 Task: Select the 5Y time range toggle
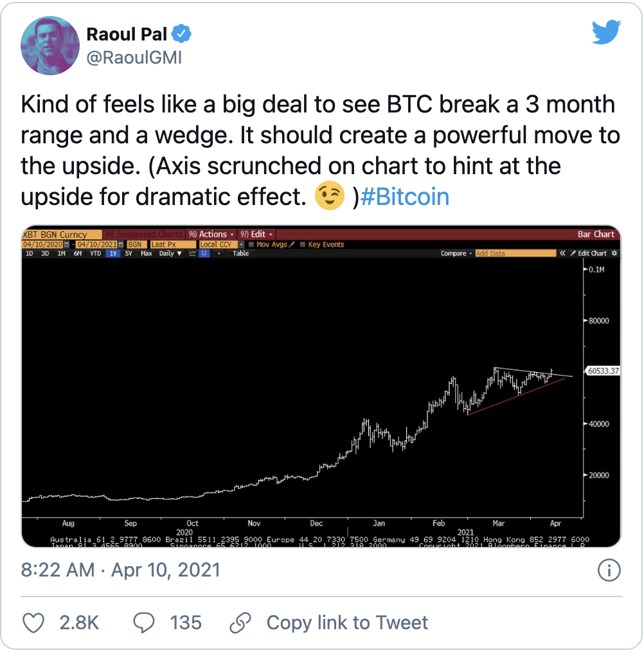click(129, 253)
